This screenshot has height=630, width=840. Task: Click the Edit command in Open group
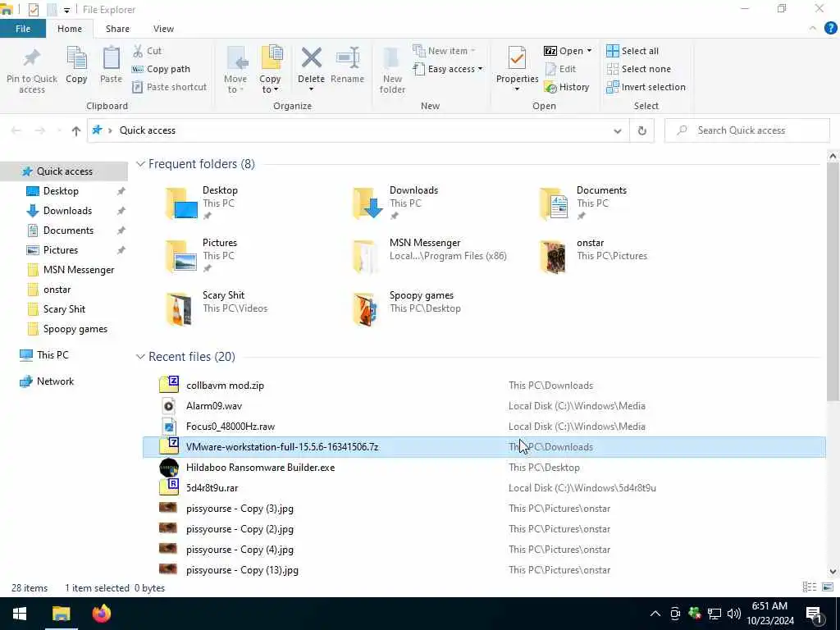pos(560,69)
